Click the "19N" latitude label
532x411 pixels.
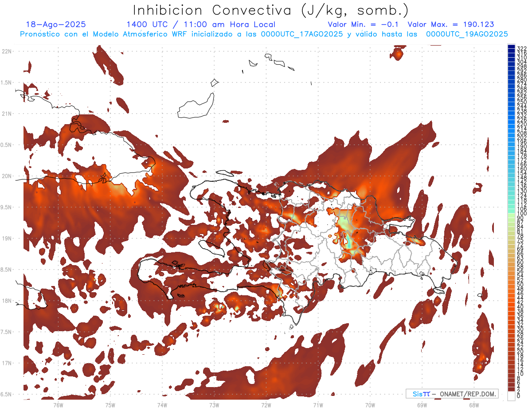pos(7,239)
